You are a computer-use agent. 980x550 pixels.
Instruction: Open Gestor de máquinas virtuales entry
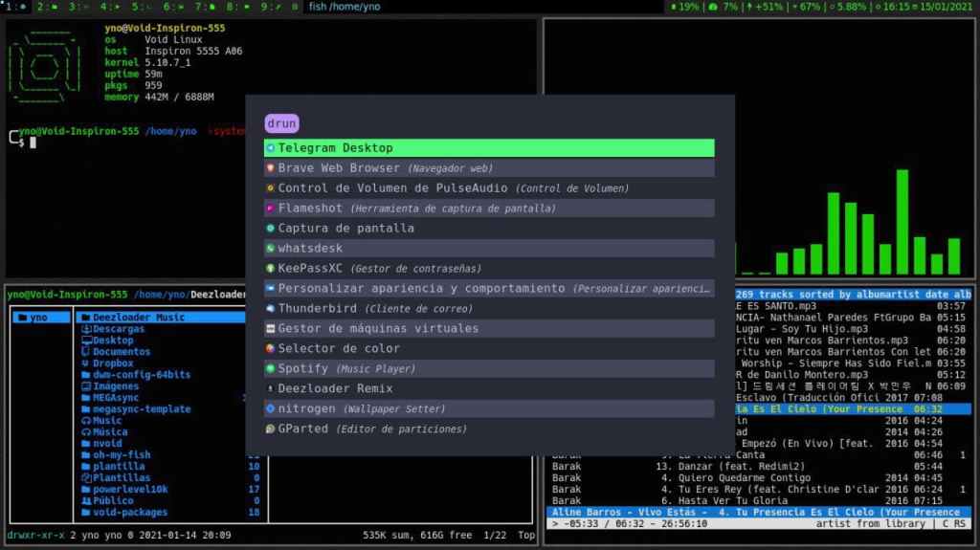coord(378,329)
